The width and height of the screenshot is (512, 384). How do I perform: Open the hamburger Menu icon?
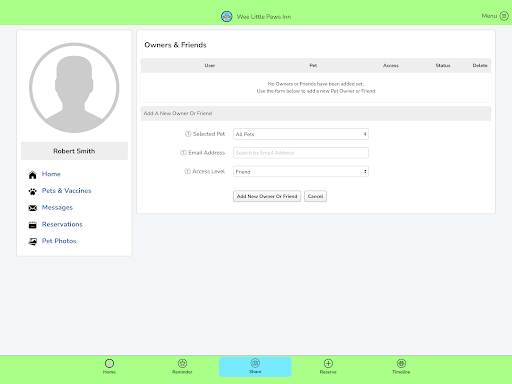point(504,16)
